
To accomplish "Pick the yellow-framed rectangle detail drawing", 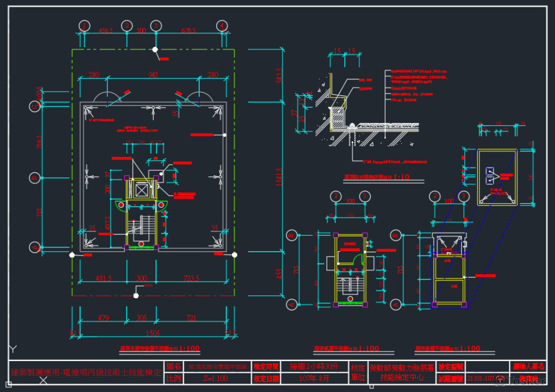I will pos(497,177).
